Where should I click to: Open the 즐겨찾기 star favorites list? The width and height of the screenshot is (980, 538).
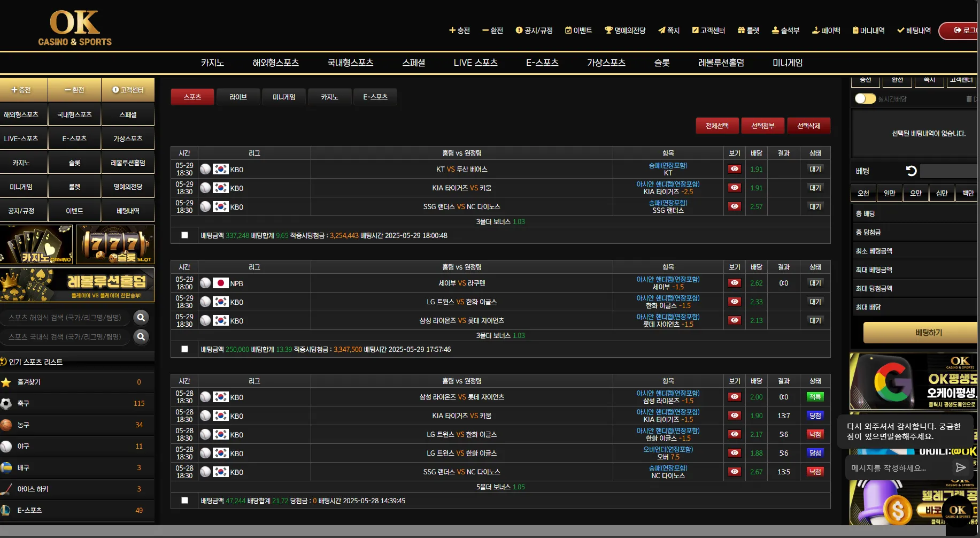[x=77, y=382]
